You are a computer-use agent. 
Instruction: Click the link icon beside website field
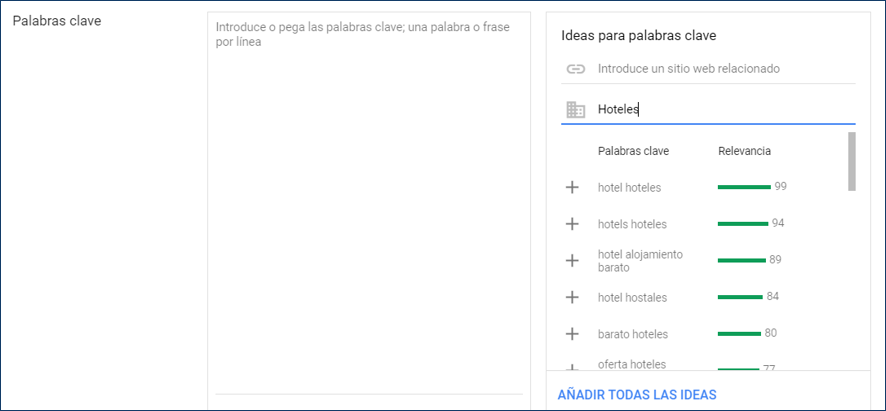(x=575, y=69)
